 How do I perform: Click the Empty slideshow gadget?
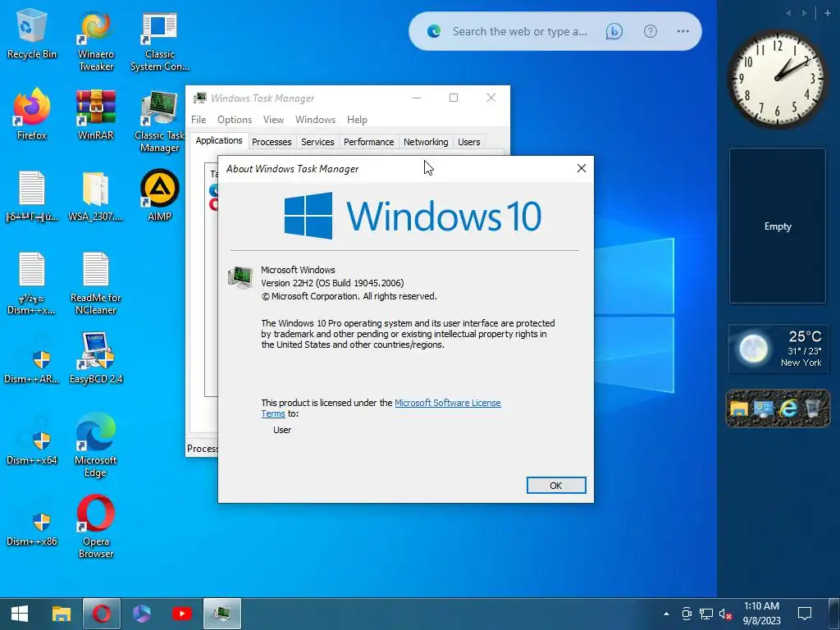click(x=778, y=226)
